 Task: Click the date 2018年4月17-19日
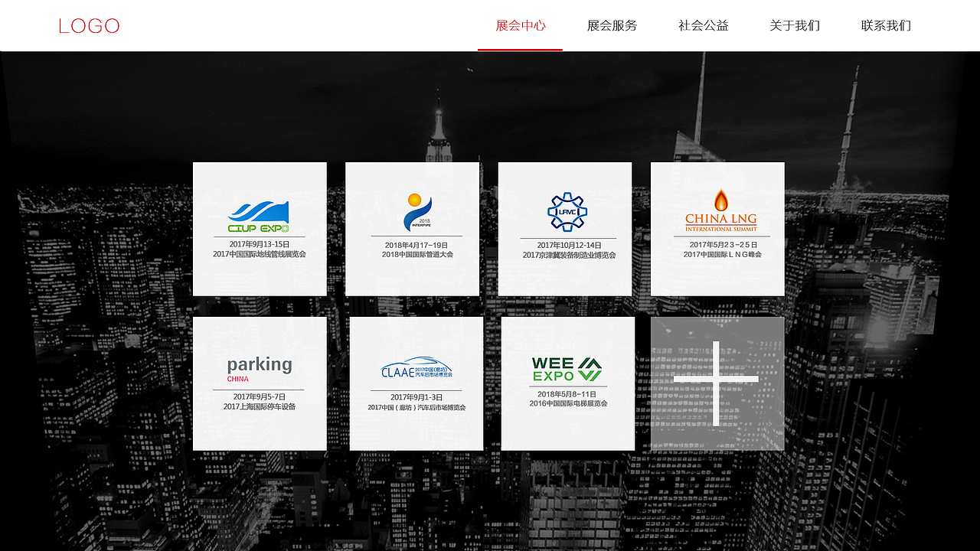(x=416, y=245)
